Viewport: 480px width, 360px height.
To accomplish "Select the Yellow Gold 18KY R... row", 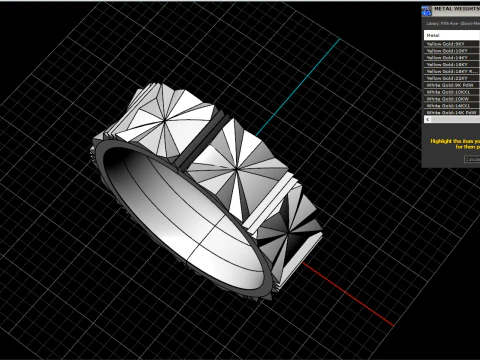I will point(452,71).
